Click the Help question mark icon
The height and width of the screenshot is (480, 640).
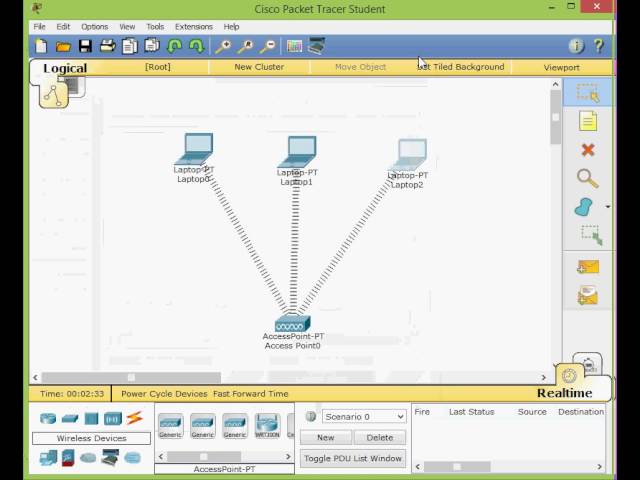click(599, 46)
